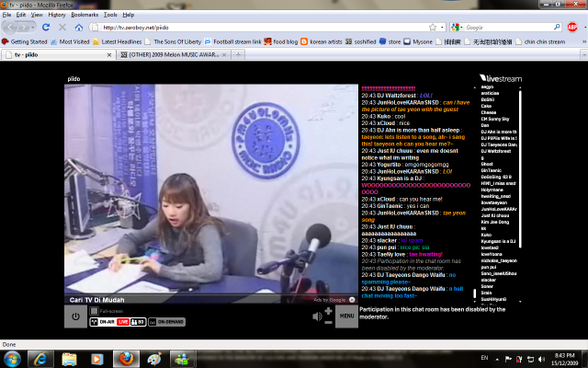Decrease volume with the minus button

coord(329,322)
